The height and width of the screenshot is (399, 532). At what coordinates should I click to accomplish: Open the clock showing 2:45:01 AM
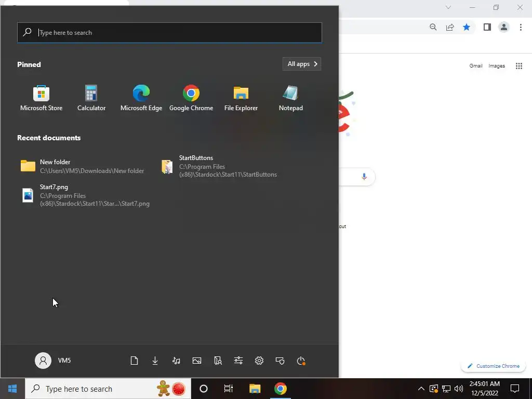pos(485,389)
